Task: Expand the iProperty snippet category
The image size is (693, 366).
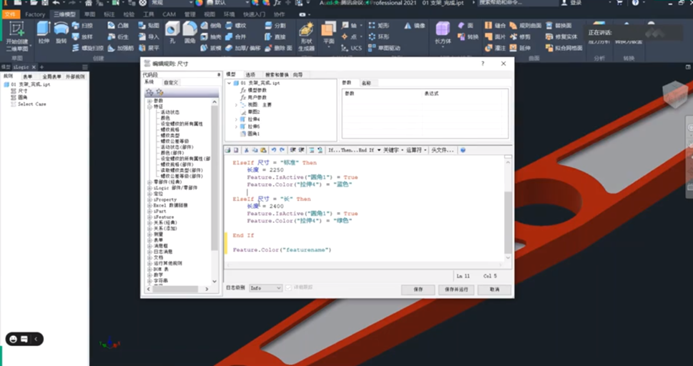Action: point(150,200)
